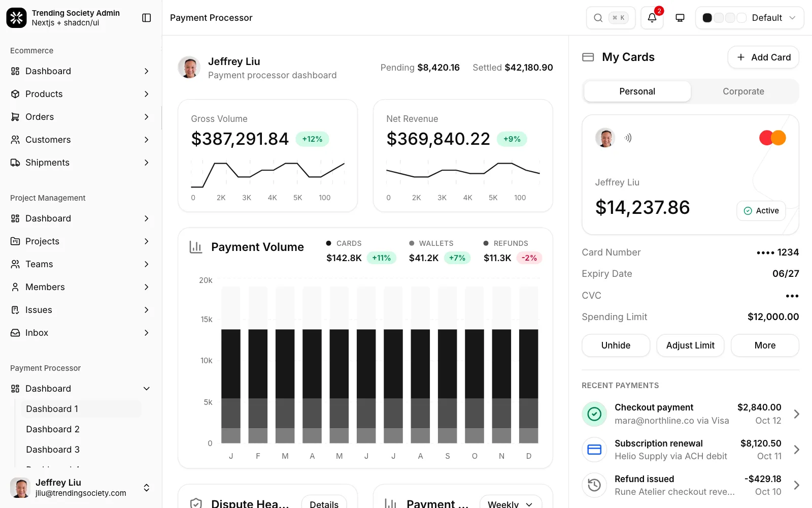Click the My Cards credit card icon

588,57
